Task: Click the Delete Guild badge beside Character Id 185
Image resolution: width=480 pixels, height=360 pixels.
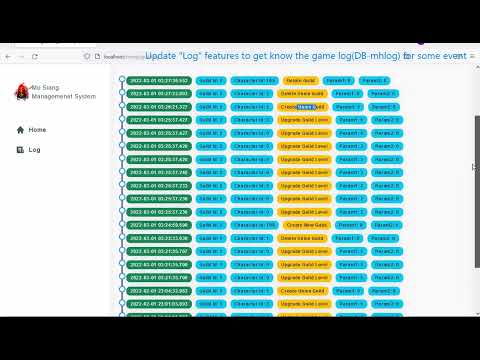Action: point(301,81)
